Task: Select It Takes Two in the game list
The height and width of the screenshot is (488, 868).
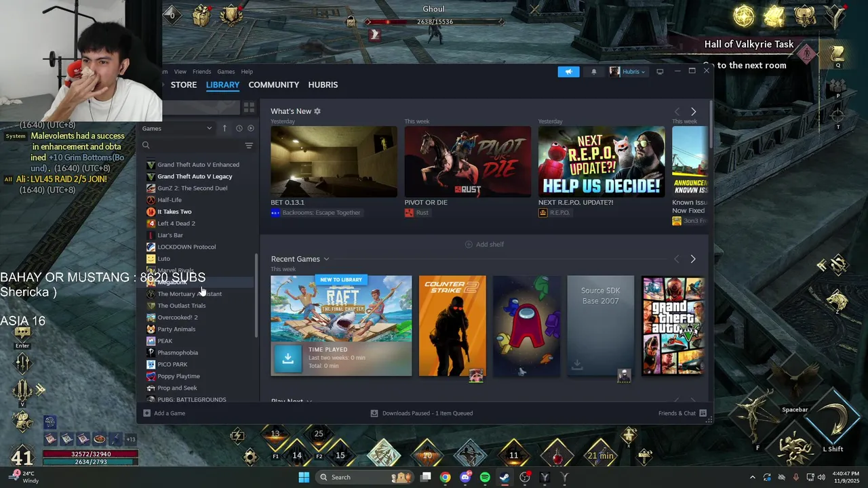Action: click(174, 211)
